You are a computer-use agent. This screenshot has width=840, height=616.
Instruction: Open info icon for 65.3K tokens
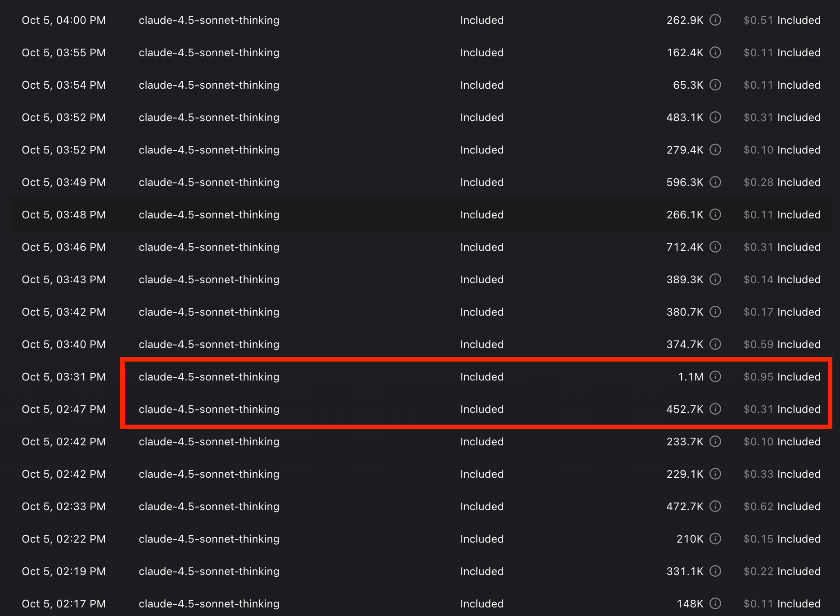(x=715, y=85)
